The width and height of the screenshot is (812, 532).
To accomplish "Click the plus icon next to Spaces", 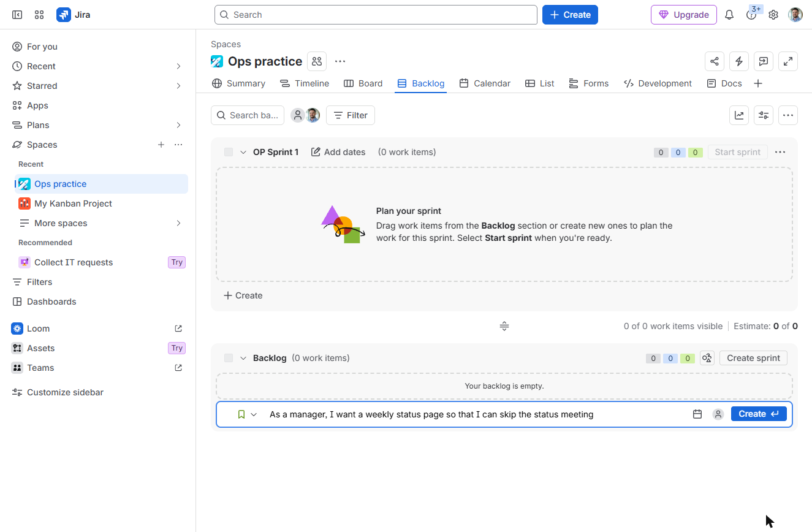I will (x=161, y=145).
